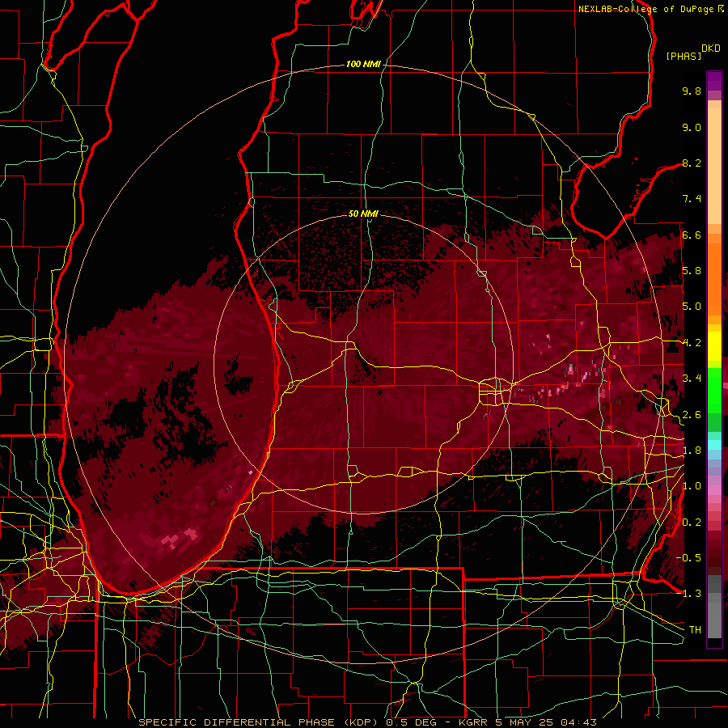Click the [PHAS] units label
The height and width of the screenshot is (728, 728).
pos(684,56)
